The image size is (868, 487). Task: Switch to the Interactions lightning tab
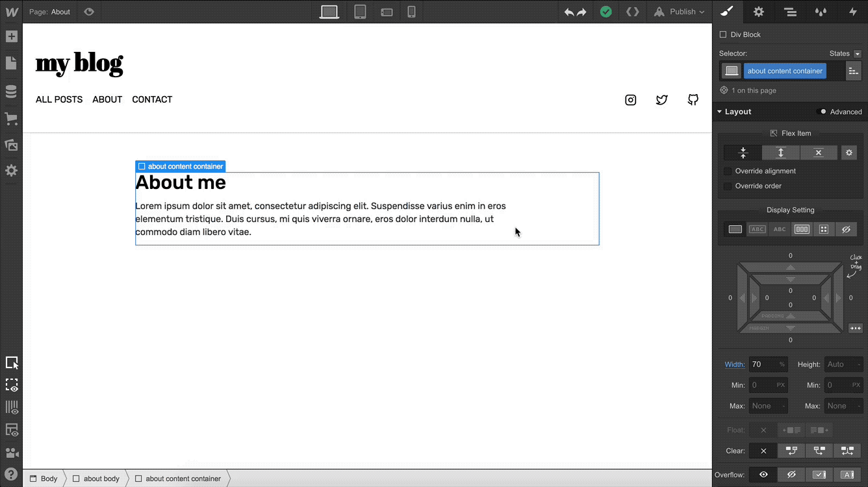click(853, 12)
